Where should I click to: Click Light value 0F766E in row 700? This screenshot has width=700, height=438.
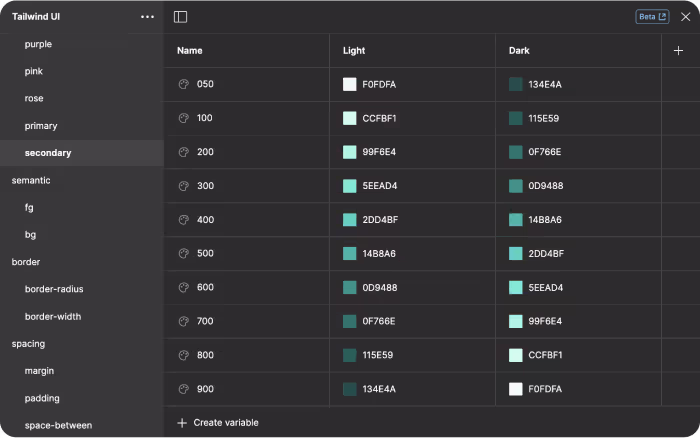[379, 321]
